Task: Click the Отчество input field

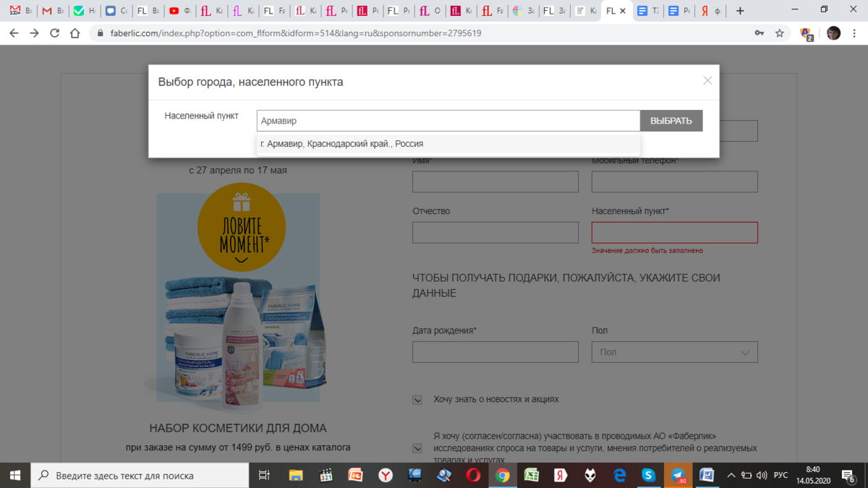Action: point(495,232)
